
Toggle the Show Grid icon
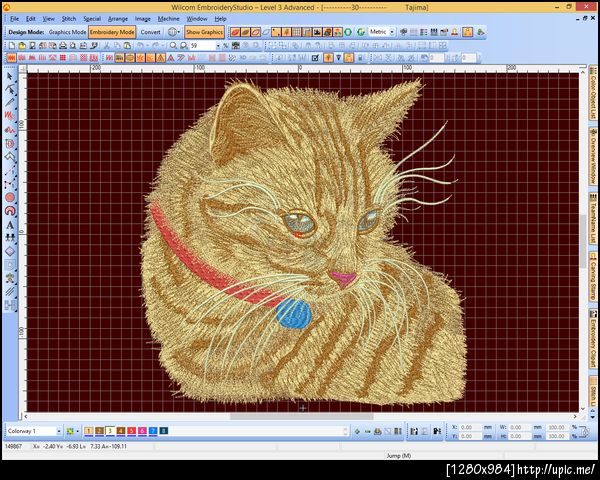pos(297,32)
